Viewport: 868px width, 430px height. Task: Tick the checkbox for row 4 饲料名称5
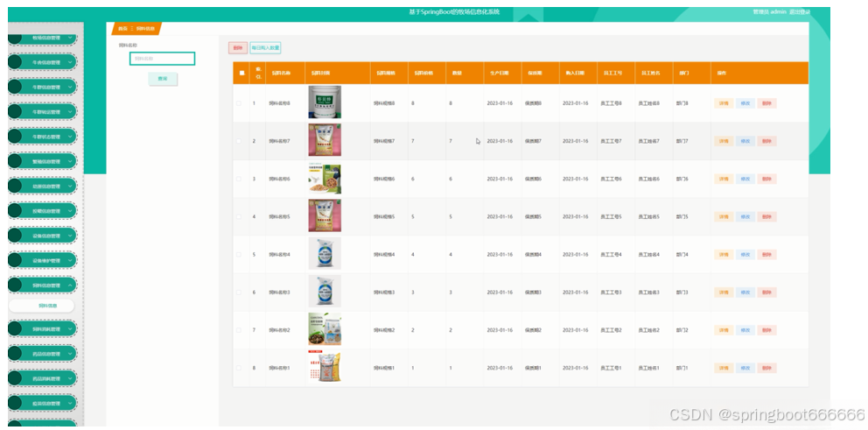(x=239, y=216)
